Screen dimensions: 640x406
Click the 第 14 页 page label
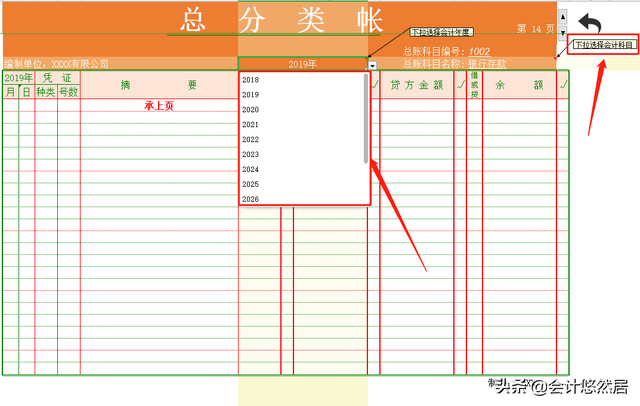pos(535,29)
